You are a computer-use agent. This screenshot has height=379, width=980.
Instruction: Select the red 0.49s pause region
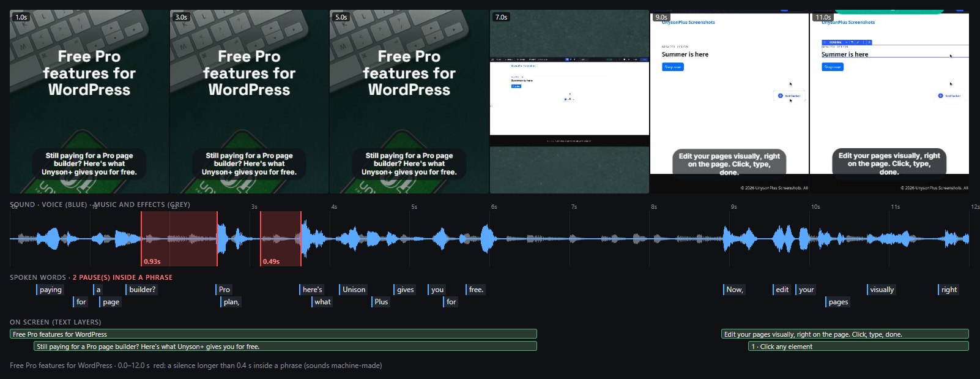point(281,239)
